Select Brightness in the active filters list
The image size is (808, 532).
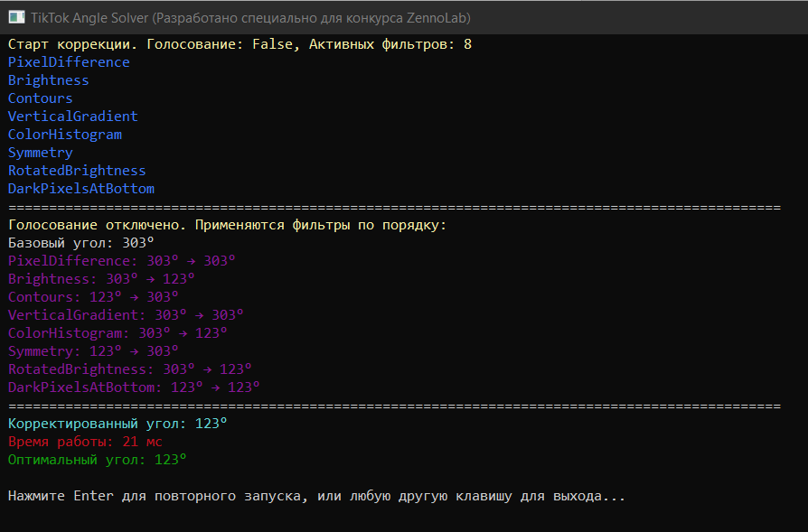tap(49, 80)
